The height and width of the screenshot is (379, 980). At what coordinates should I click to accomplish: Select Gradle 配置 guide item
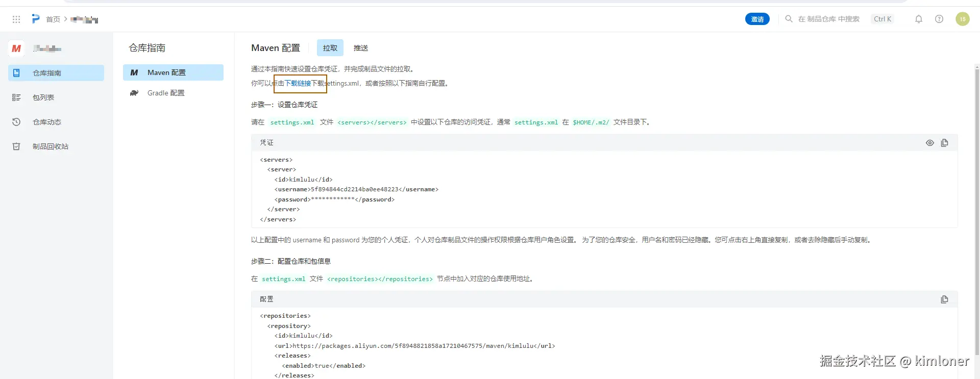[x=173, y=93]
